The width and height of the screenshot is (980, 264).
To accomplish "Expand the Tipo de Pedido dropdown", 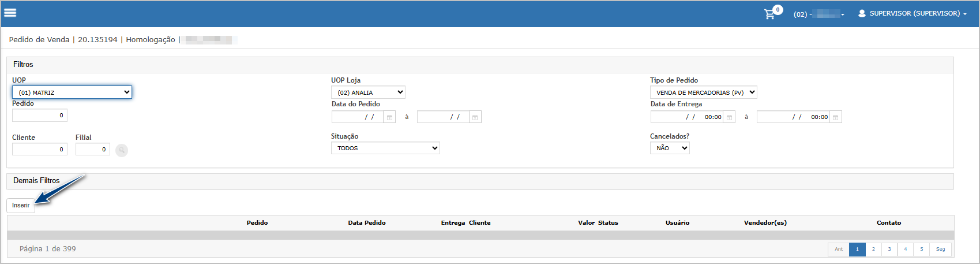I will tap(703, 92).
